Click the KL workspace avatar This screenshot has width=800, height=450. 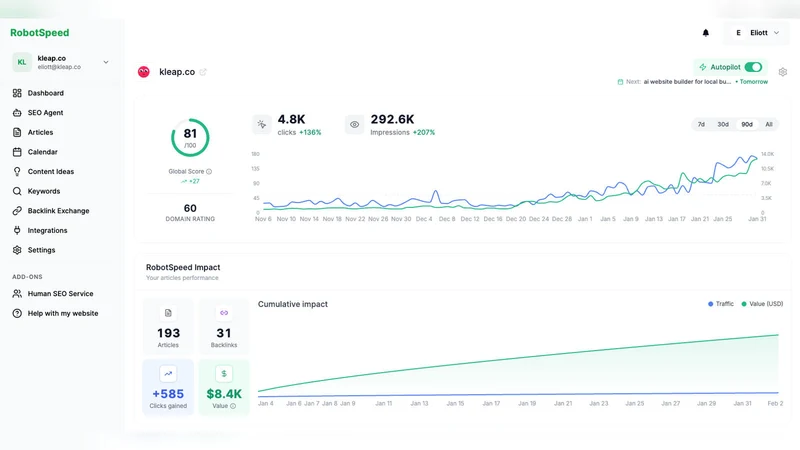[22, 62]
